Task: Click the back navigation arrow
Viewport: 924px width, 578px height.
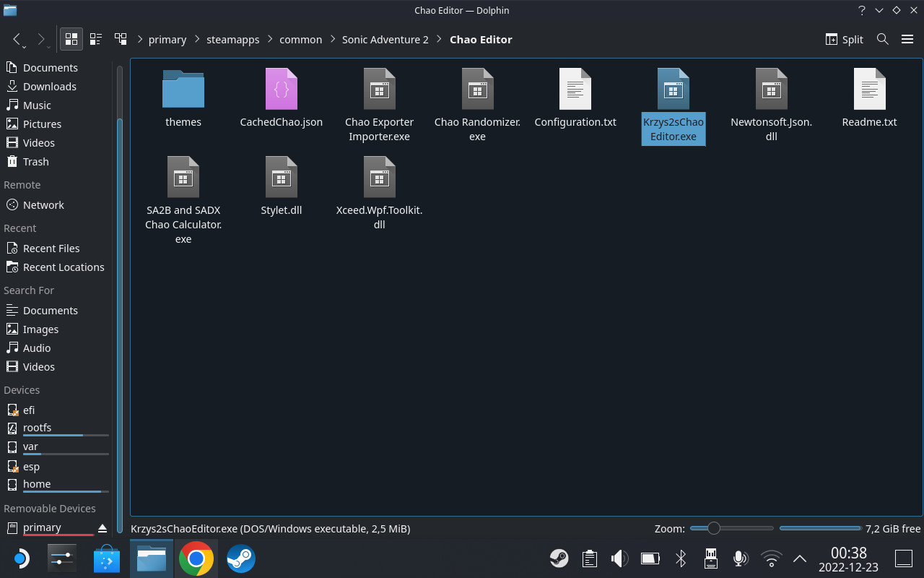Action: coord(17,39)
